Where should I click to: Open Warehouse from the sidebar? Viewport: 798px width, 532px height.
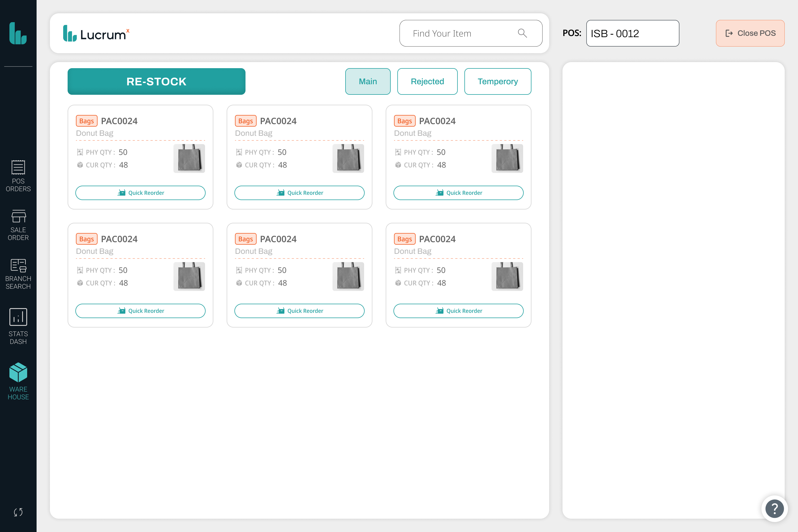pyautogui.click(x=18, y=381)
